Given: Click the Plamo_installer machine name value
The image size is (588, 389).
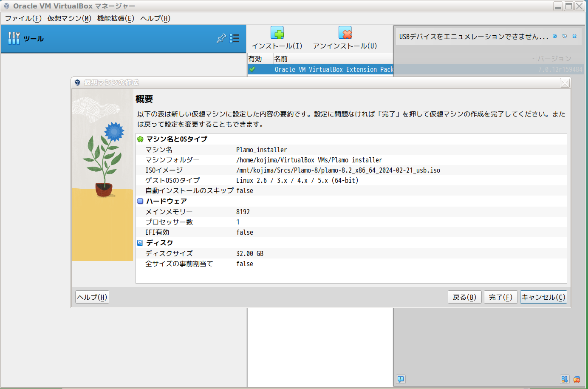Looking at the screenshot, I should [x=262, y=150].
